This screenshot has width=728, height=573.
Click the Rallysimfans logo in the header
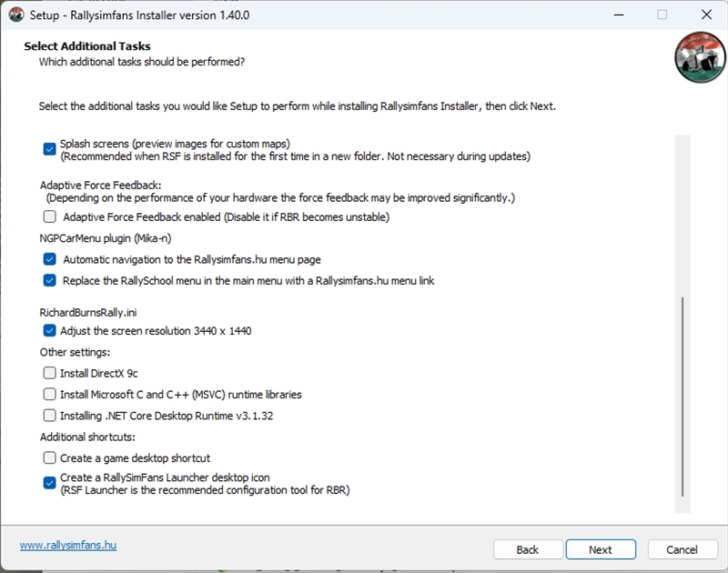tap(700, 56)
